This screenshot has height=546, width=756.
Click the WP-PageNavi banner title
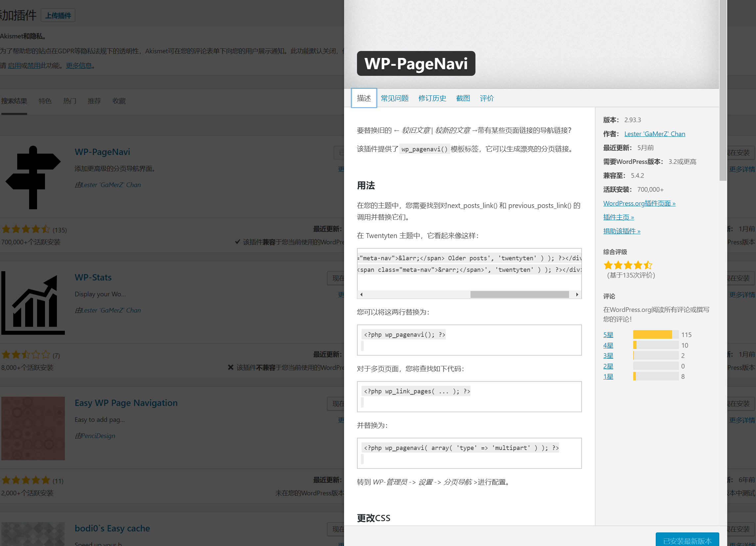pyautogui.click(x=416, y=63)
